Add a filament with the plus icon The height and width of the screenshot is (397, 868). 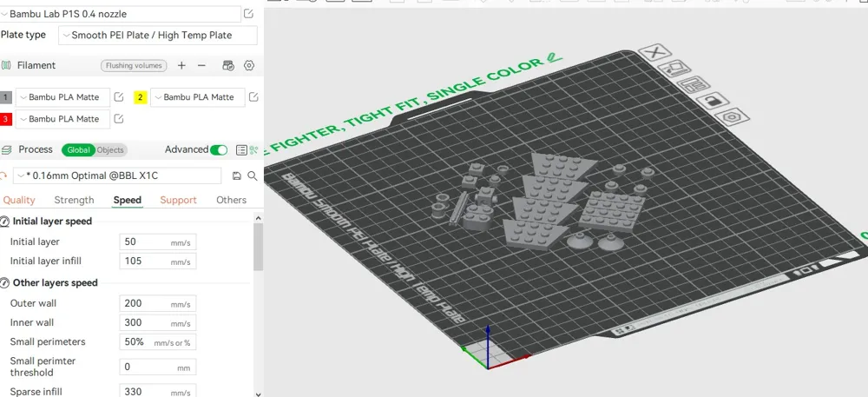[x=181, y=65]
